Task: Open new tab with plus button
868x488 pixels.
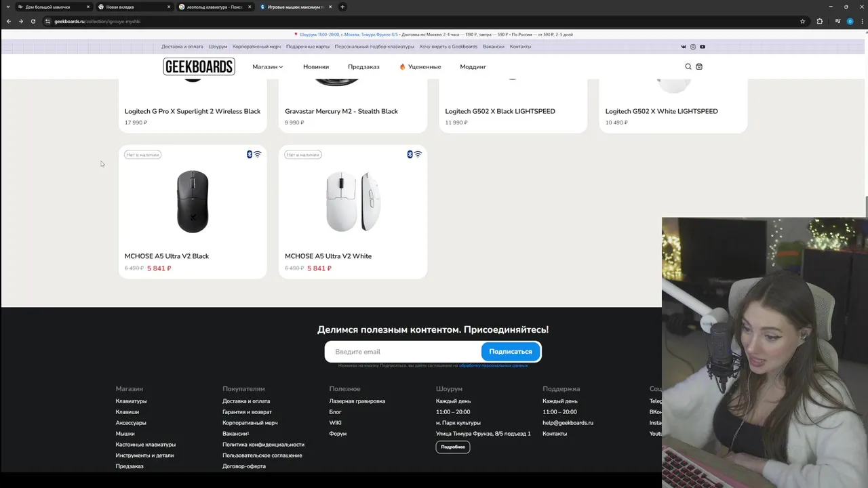Action: point(342,7)
